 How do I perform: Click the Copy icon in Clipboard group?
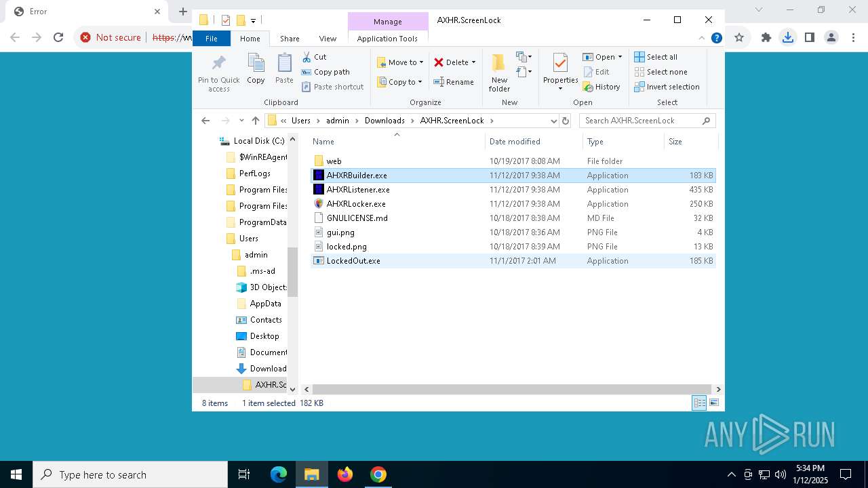pos(256,63)
